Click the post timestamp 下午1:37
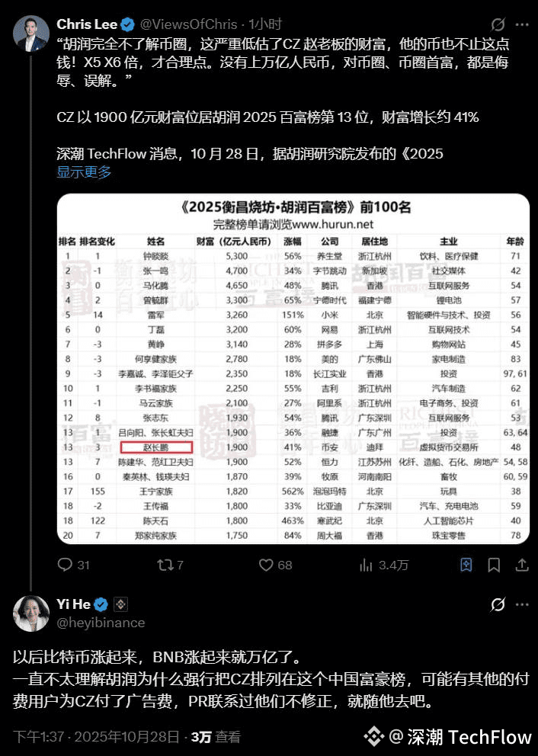 [39, 737]
